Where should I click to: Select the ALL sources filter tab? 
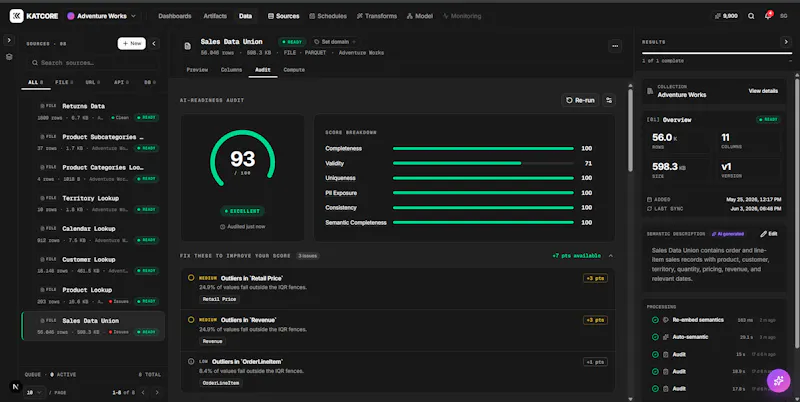tap(35, 82)
